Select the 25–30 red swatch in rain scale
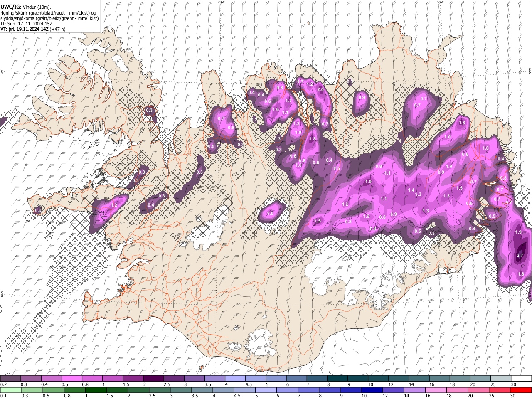The width and height of the screenshot is (532, 399). 500,390
